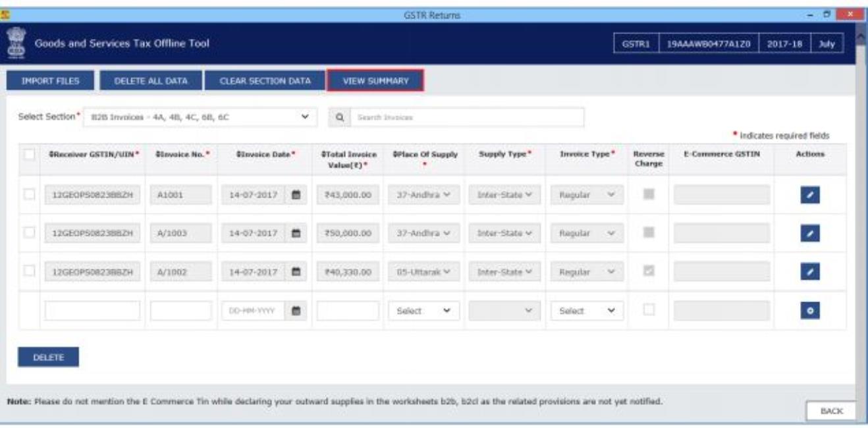Open Supply Type dropdown in new row
The height and width of the screenshot is (428, 868).
[504, 311]
